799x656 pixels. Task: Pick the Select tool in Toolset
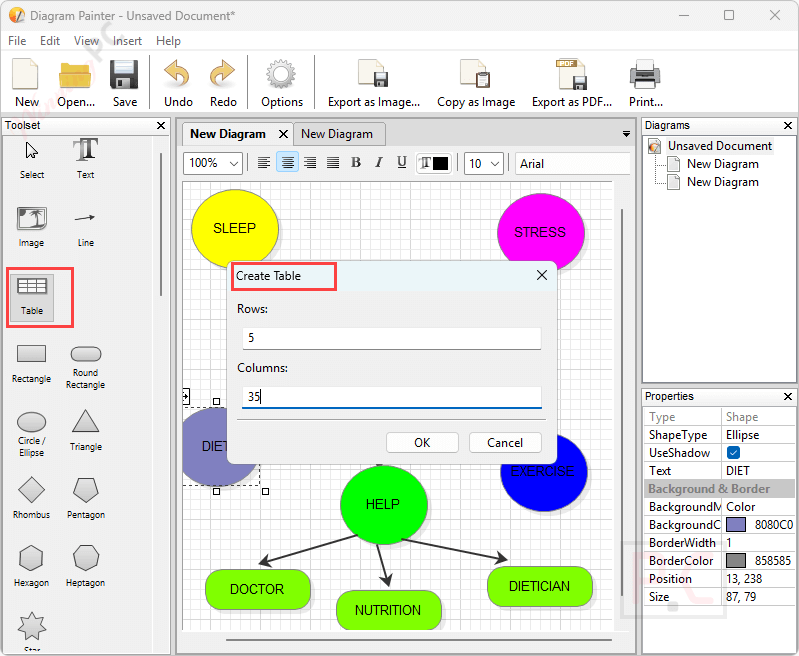tap(32, 160)
